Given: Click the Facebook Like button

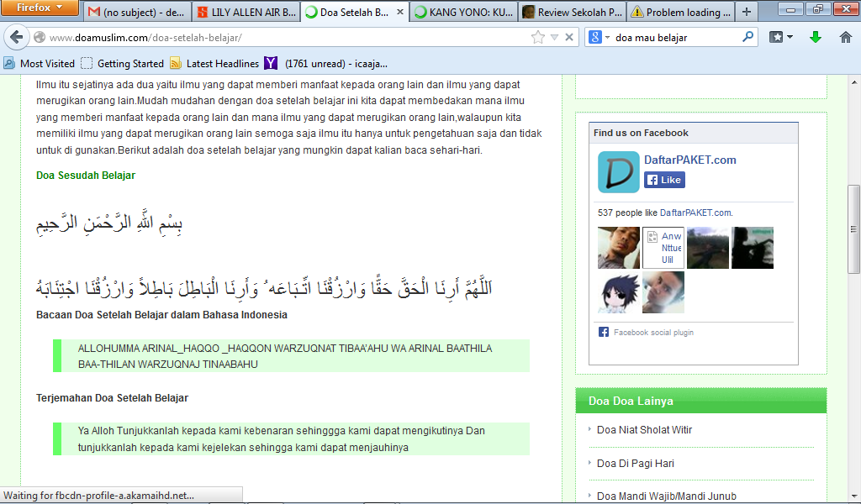Looking at the screenshot, I should 664,180.
